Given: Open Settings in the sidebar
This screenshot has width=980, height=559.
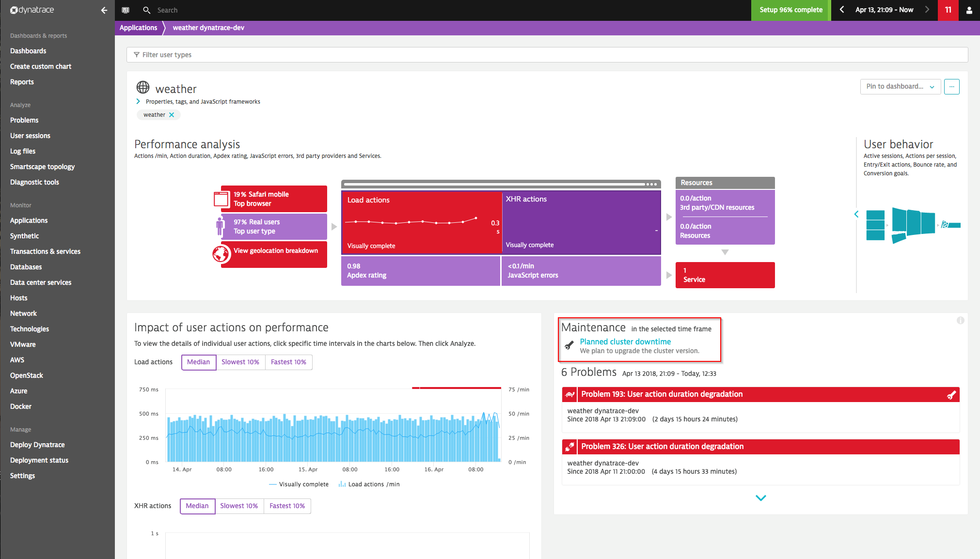Looking at the screenshot, I should click(22, 476).
